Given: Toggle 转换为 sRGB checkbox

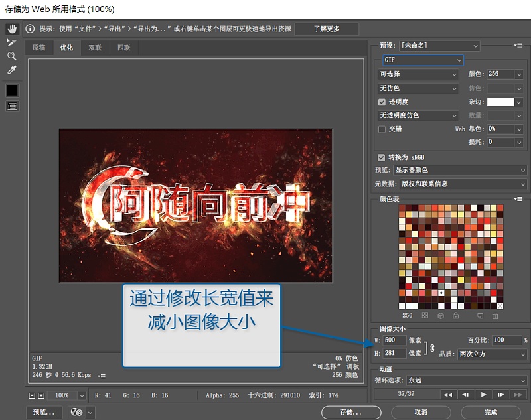Looking at the screenshot, I should coord(381,157).
